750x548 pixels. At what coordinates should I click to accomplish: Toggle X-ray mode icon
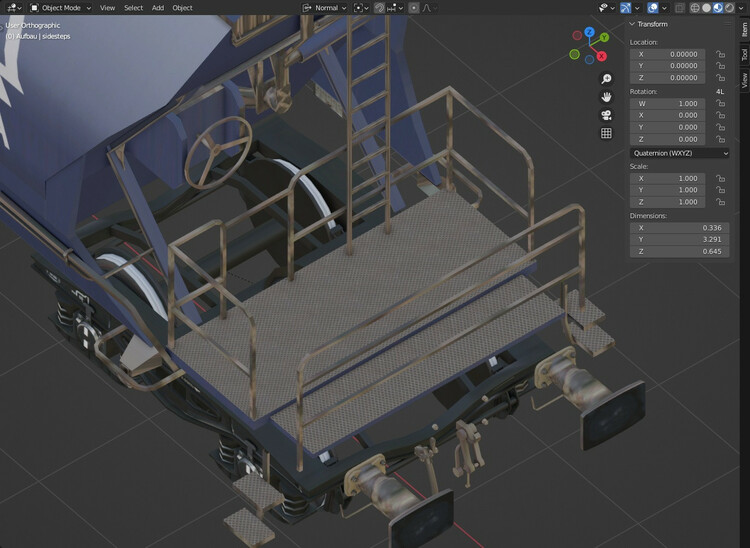click(x=680, y=8)
